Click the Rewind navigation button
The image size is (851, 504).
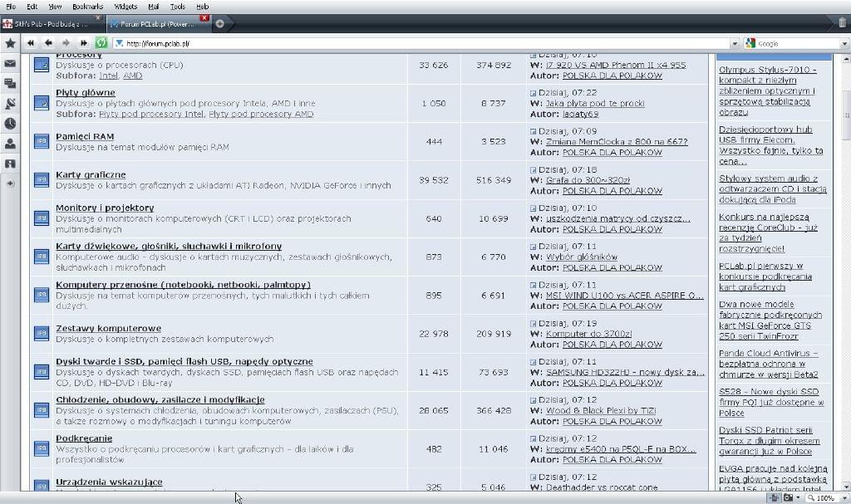point(31,43)
